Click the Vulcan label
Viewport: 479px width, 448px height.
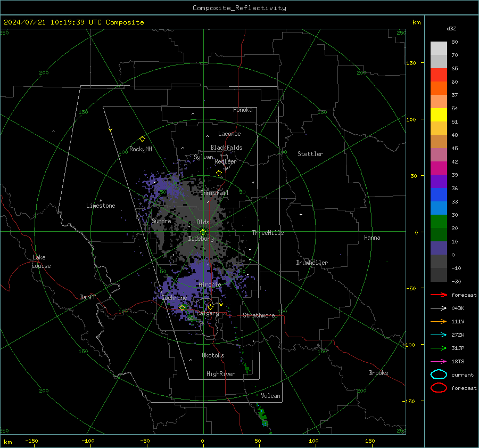tap(271, 396)
